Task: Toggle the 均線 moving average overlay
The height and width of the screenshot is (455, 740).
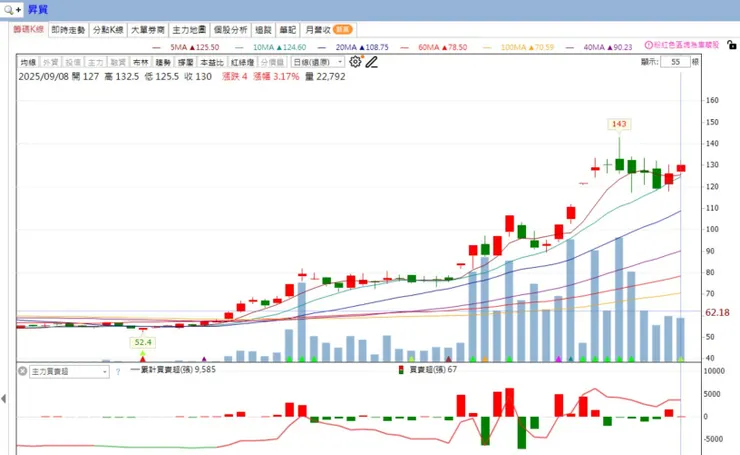Action: pyautogui.click(x=28, y=62)
